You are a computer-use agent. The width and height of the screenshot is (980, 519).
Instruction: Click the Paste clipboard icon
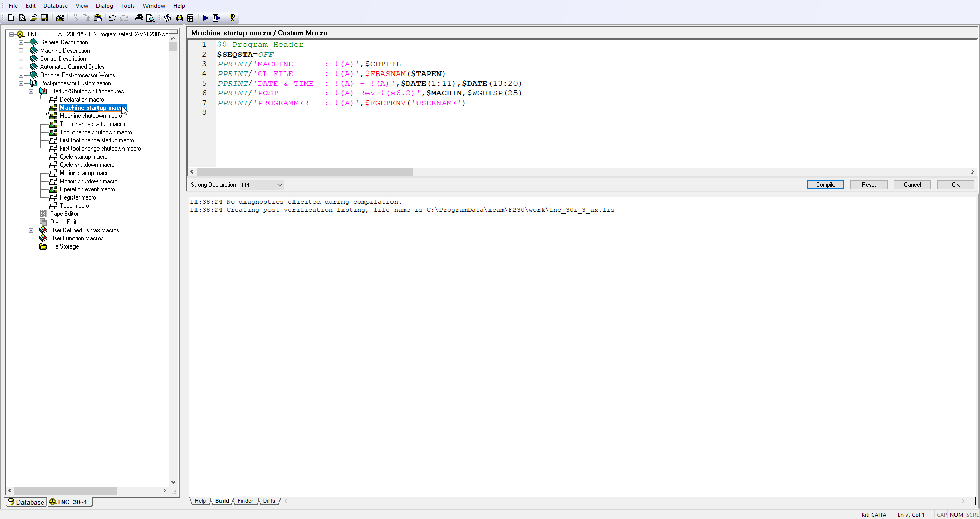tap(98, 18)
